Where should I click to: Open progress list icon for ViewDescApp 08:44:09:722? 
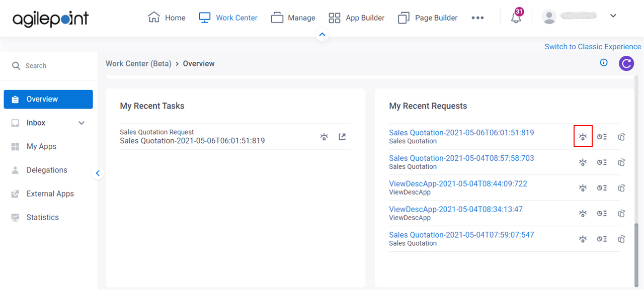click(602, 188)
